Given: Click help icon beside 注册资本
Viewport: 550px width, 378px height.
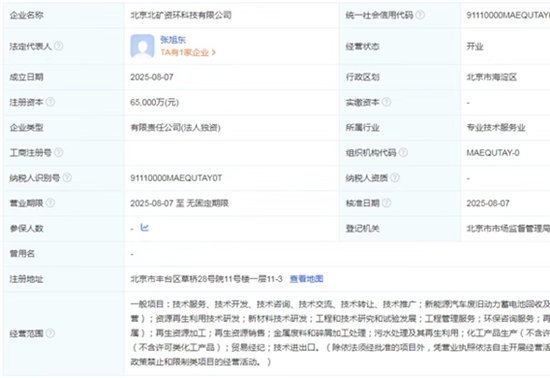Looking at the screenshot, I should point(51,102).
